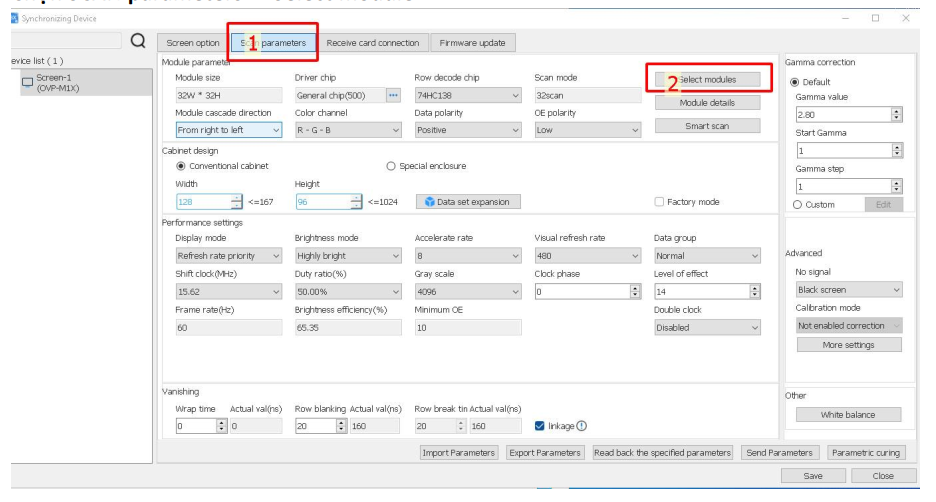This screenshot has height=502, width=936.
Task: Enable the Factory mode checkbox
Action: (660, 202)
